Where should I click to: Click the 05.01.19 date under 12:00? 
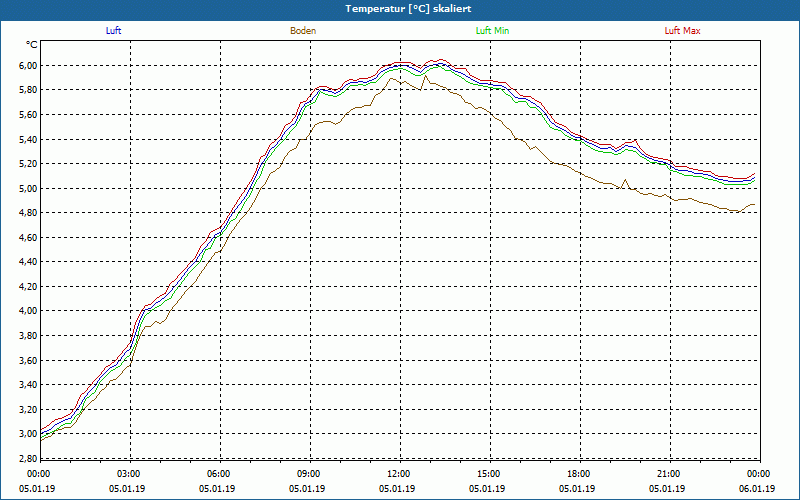coord(397,489)
